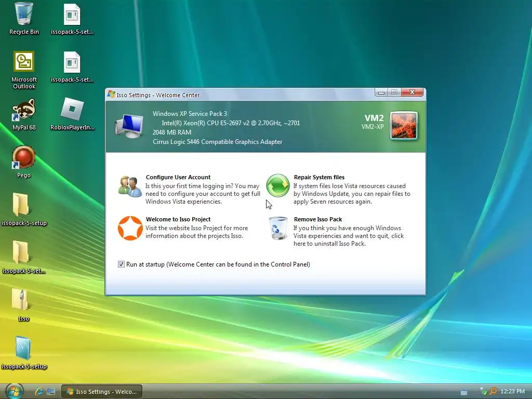The image size is (532, 399).
Task: Click the 12:23 PM taskbar clock
Action: point(512,391)
